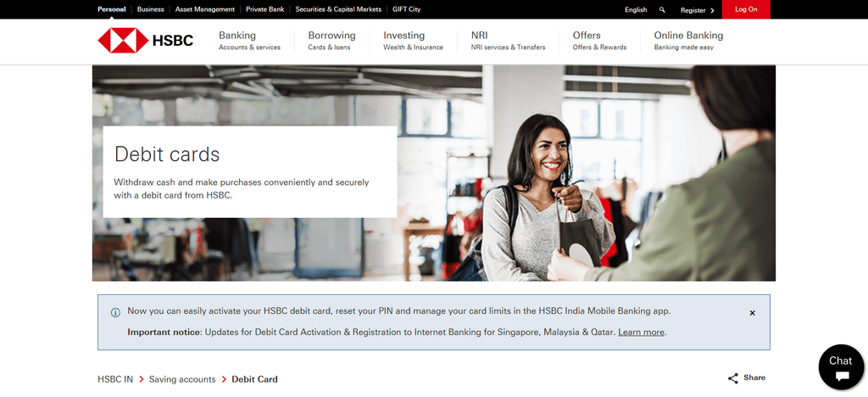Dismiss the debit card notice banner
The width and height of the screenshot is (868, 397).
click(753, 313)
